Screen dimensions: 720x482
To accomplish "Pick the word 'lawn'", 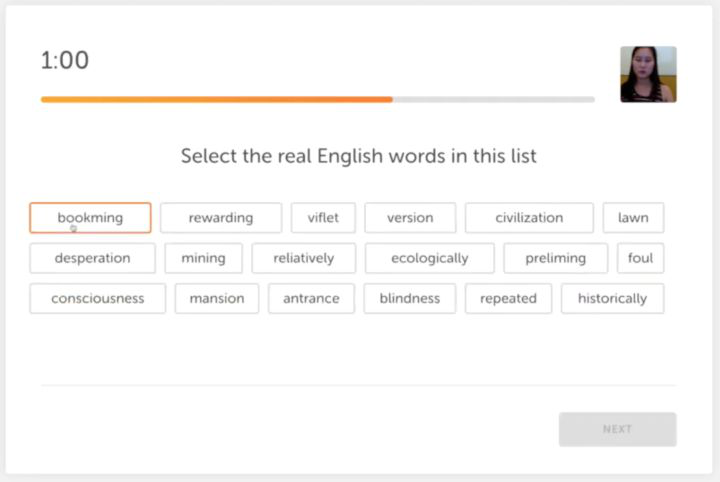I will (633, 218).
